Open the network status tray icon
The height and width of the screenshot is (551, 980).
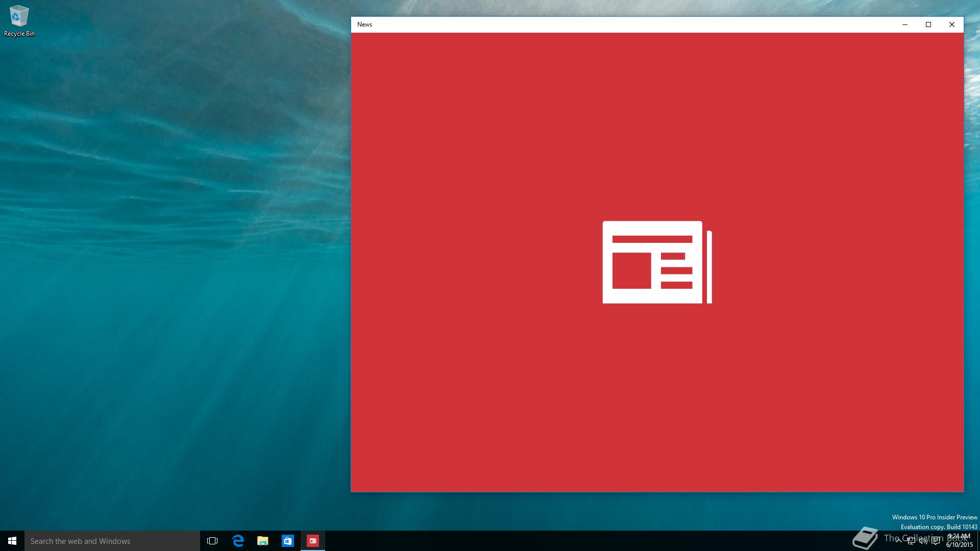coord(911,541)
